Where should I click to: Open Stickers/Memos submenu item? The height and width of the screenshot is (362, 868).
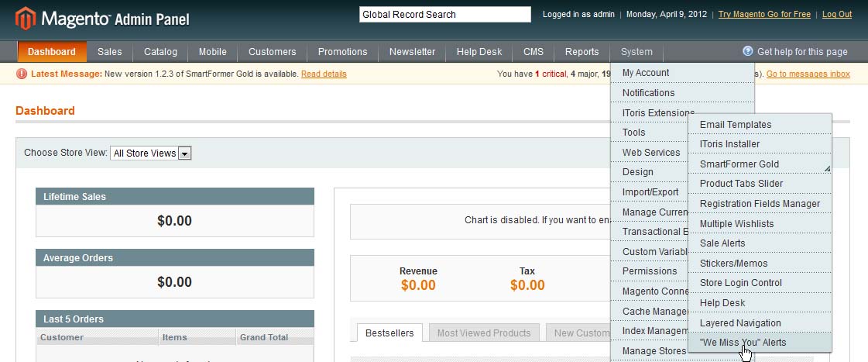pyautogui.click(x=760, y=264)
